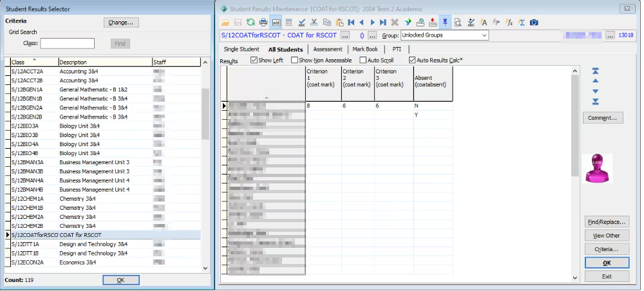Click the print icon in toolbar
The height and width of the screenshot is (291, 644).
263,23
